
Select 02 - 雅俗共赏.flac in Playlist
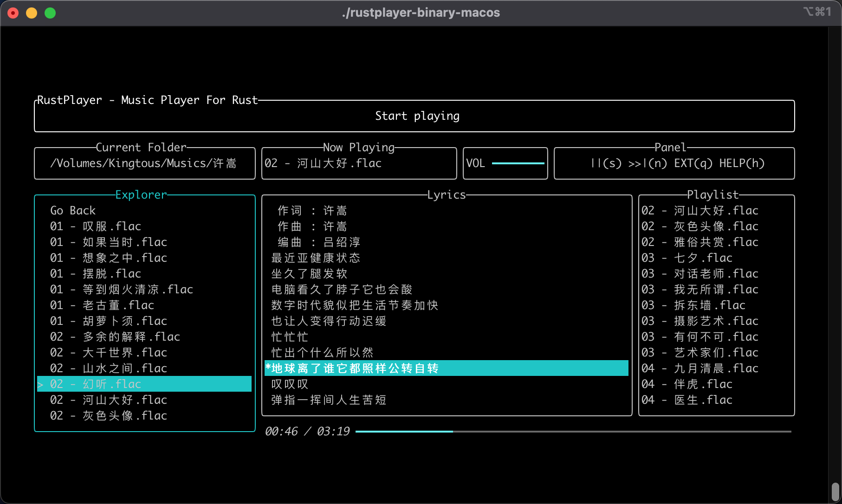tap(700, 242)
